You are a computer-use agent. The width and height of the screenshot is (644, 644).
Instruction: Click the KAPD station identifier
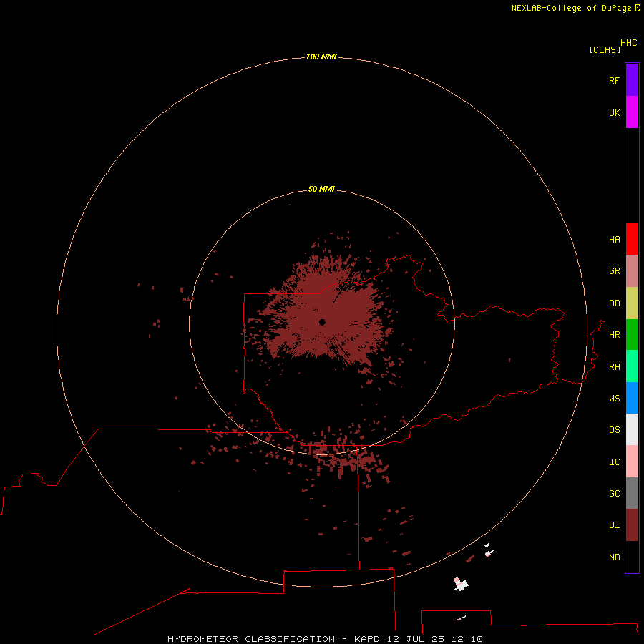click(367, 639)
